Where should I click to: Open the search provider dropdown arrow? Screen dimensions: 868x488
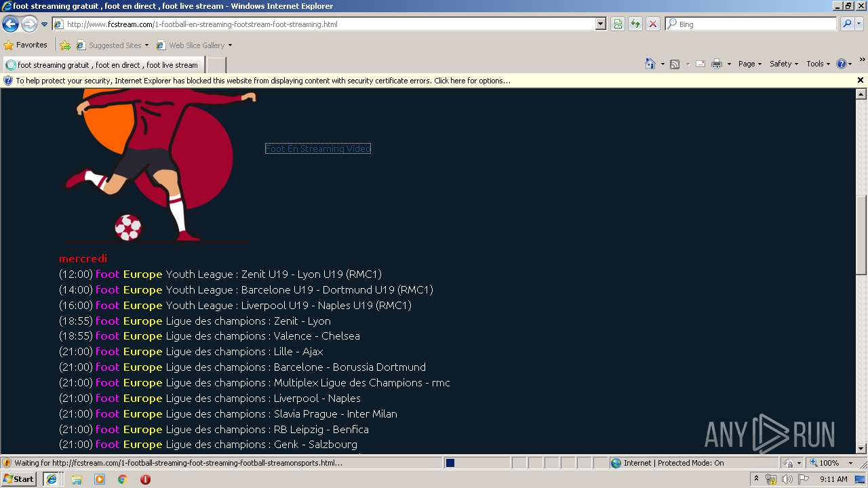point(859,24)
